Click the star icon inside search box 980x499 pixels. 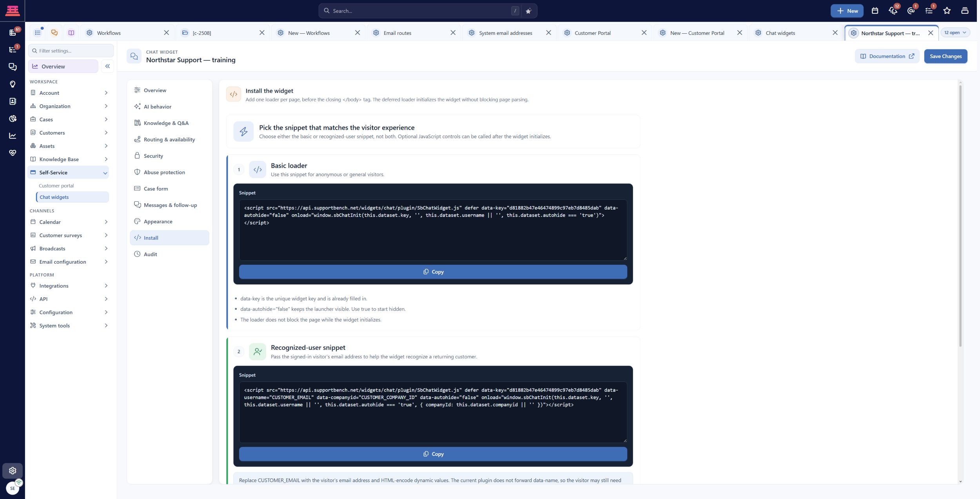click(528, 11)
